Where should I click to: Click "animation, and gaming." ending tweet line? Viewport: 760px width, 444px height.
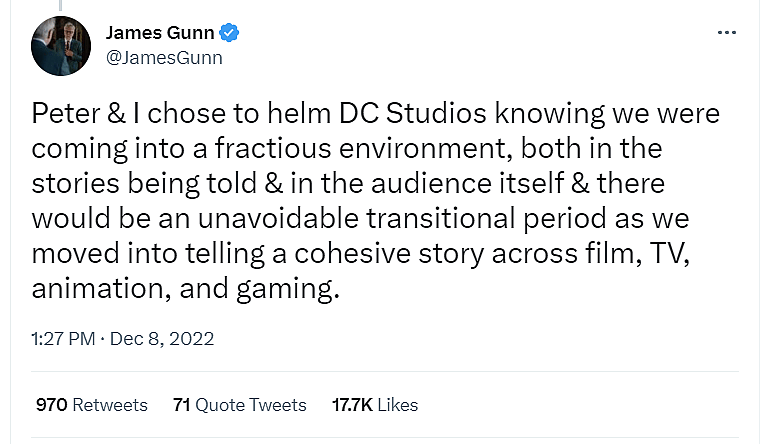(x=186, y=289)
